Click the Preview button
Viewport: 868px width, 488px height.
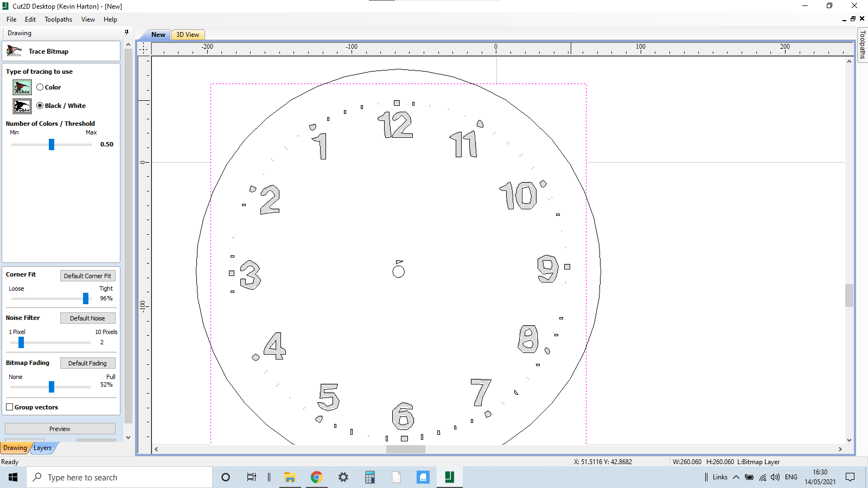[x=60, y=428]
